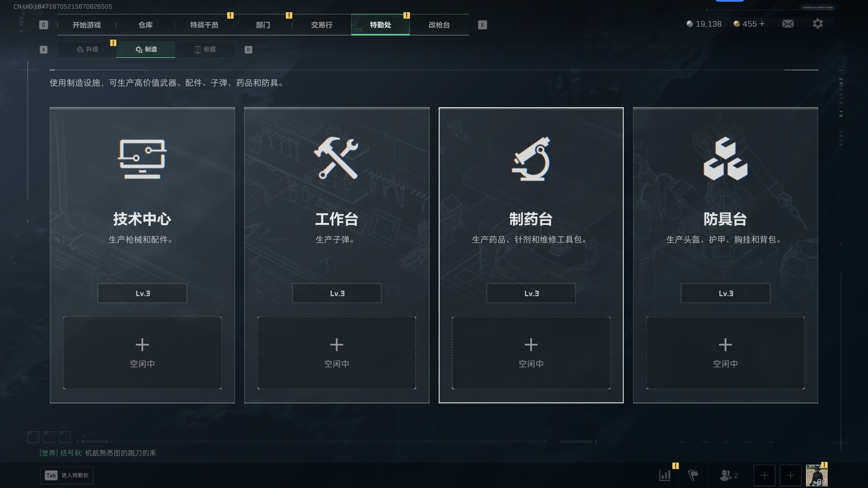Viewport: 868px width, 488px height.
Task: Click the microscope icon on 制药台 card
Action: pos(531,159)
